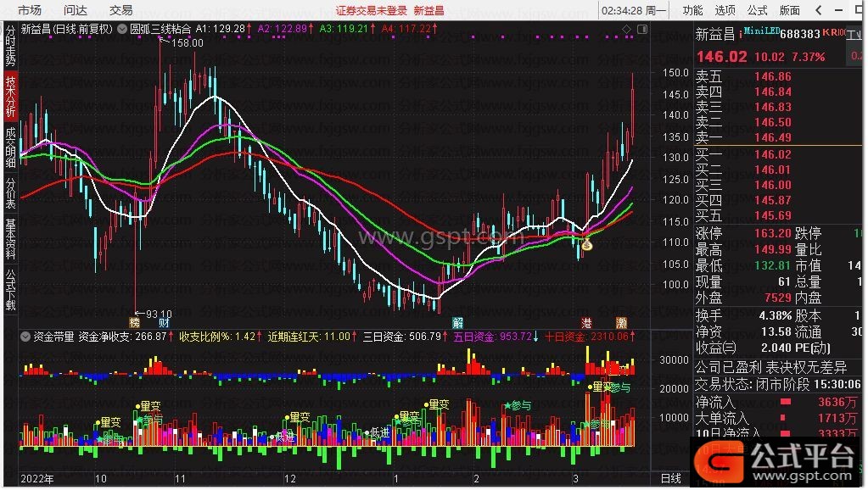Expand main chart indicator dropdown near 圆弧三线粘合
The height and width of the screenshot is (490, 868).
(x=122, y=29)
